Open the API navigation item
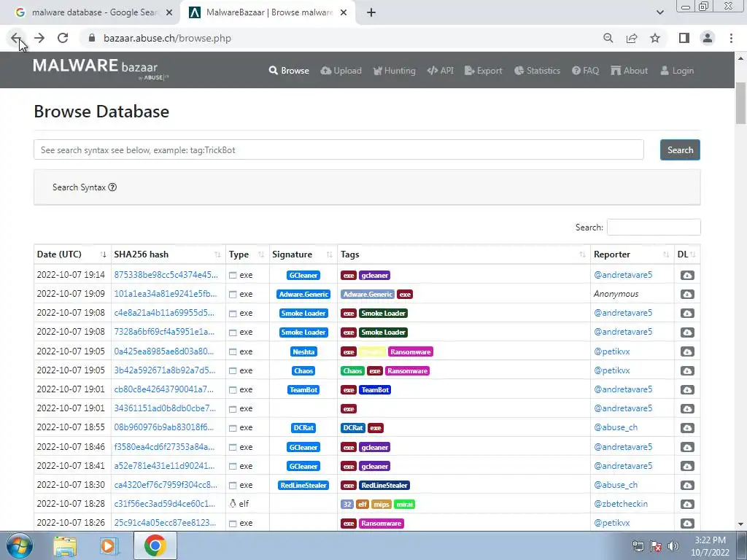The height and width of the screenshot is (560, 747). (x=440, y=71)
